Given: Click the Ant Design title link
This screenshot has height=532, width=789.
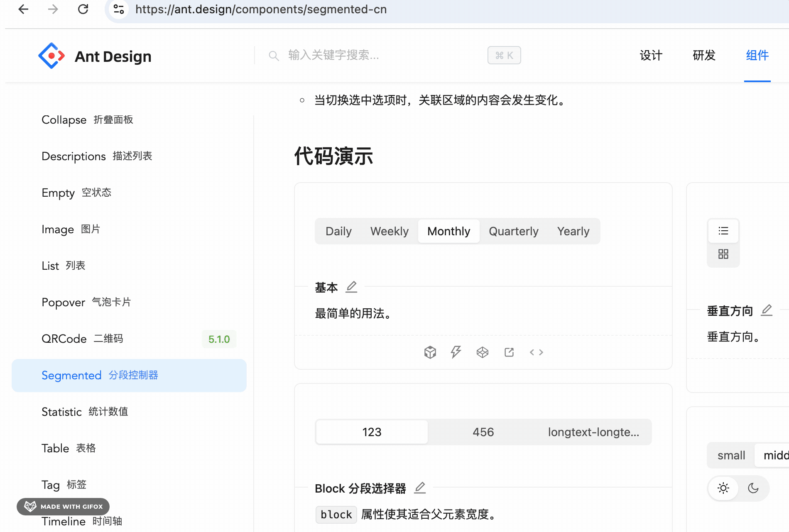Looking at the screenshot, I should coord(113,56).
